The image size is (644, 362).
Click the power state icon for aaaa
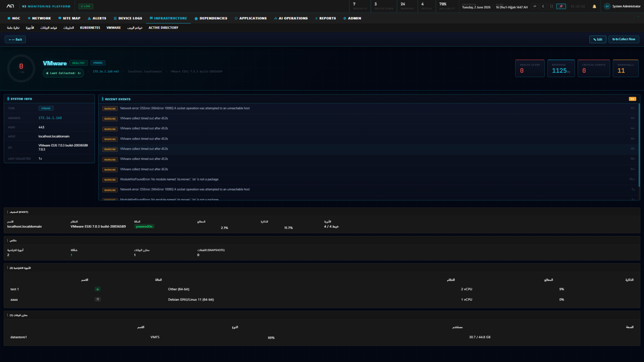click(97, 299)
